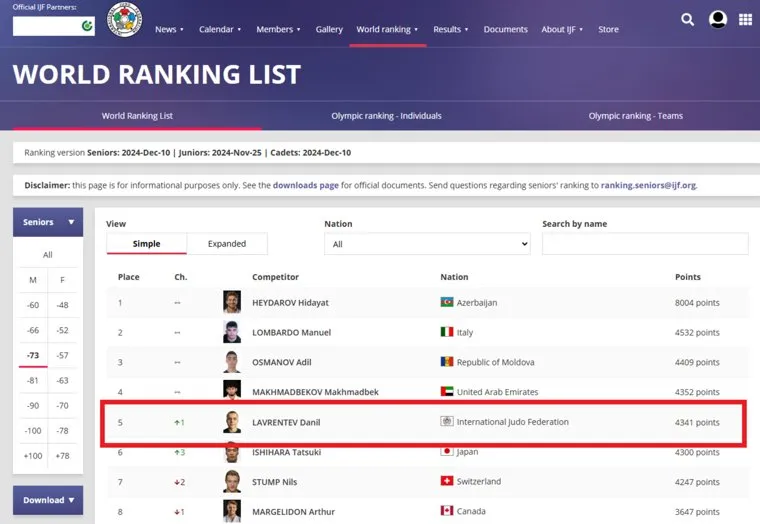Open the Nation filter dropdown
760x524 pixels.
427,244
